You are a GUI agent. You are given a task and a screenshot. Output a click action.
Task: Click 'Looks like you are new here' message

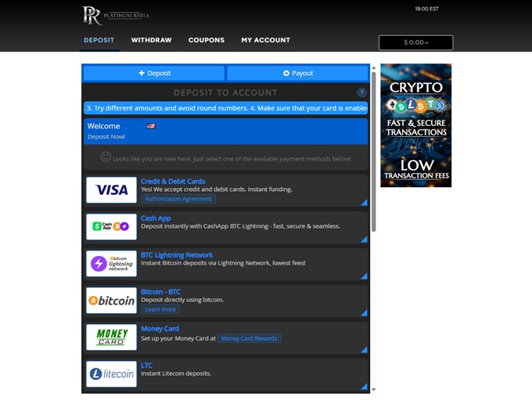pyautogui.click(x=232, y=159)
